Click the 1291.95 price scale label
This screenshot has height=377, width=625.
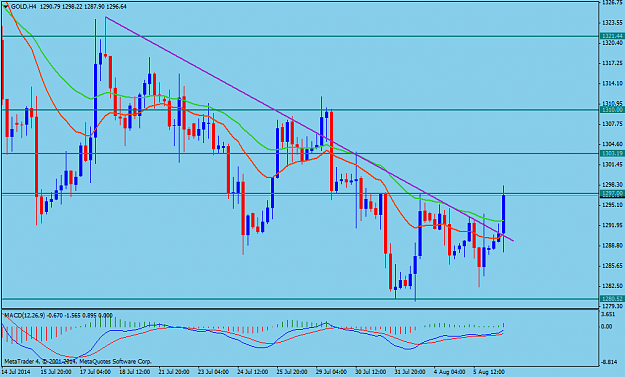coord(613,225)
